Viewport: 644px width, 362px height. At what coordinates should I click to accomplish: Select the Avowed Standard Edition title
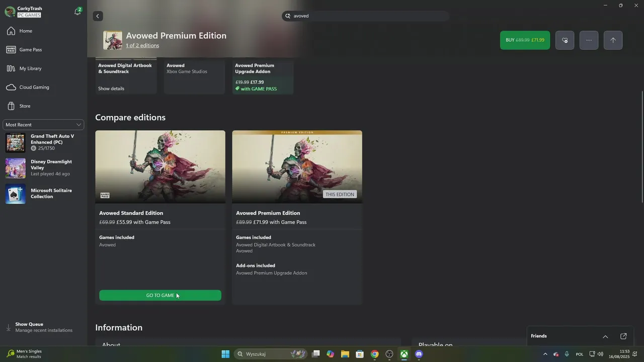pos(131,213)
